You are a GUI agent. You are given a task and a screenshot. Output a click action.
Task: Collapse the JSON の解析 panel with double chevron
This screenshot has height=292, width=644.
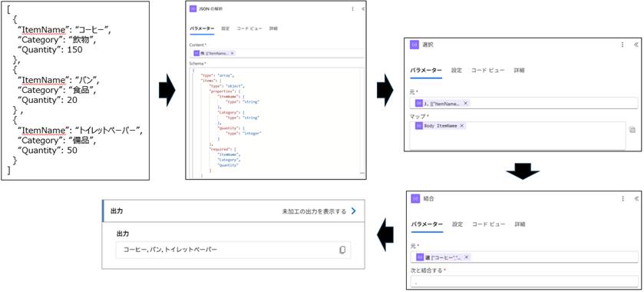pyautogui.click(x=362, y=8)
